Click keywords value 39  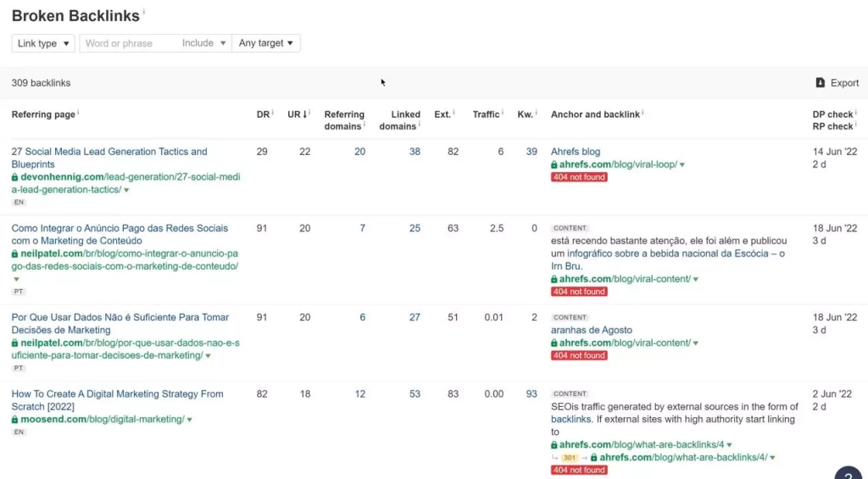pos(531,152)
